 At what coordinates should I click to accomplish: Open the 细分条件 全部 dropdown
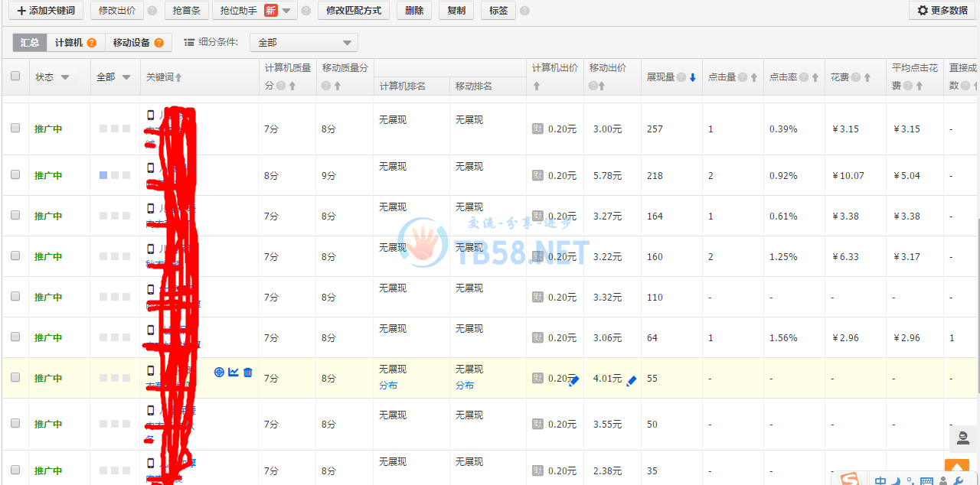pos(304,43)
